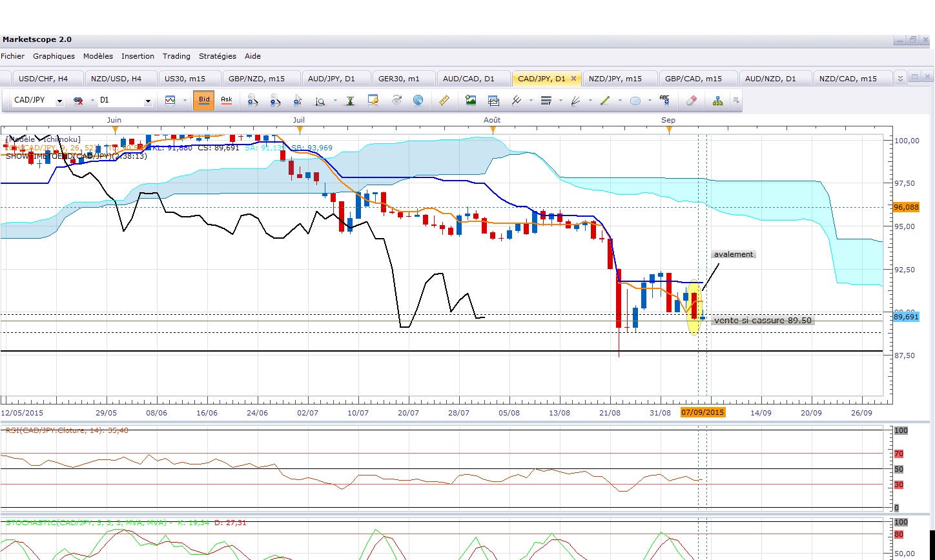Click the chart type candlestick icon
The width and height of the screenshot is (935, 560).
coord(170,101)
